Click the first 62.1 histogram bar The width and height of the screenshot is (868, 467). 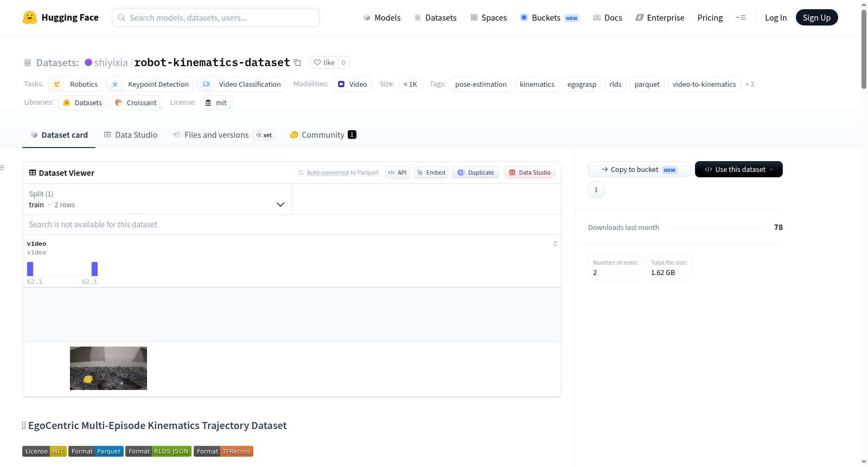tap(30, 269)
